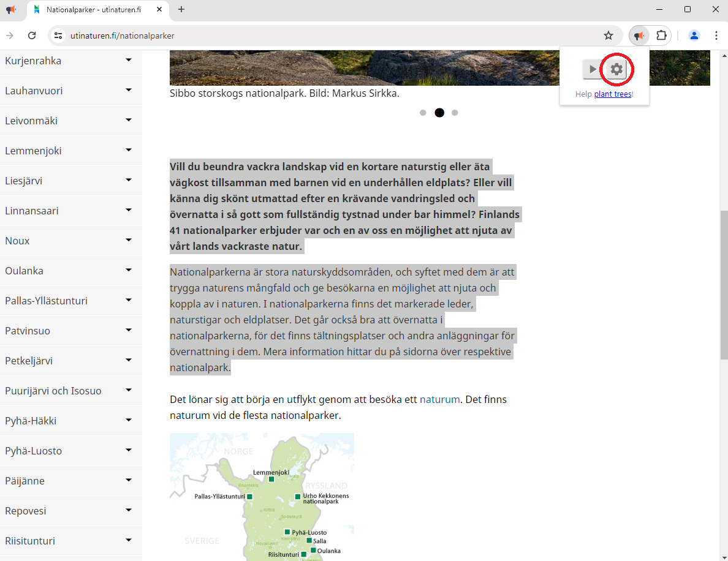Maximize the Chrome window

(688, 9)
